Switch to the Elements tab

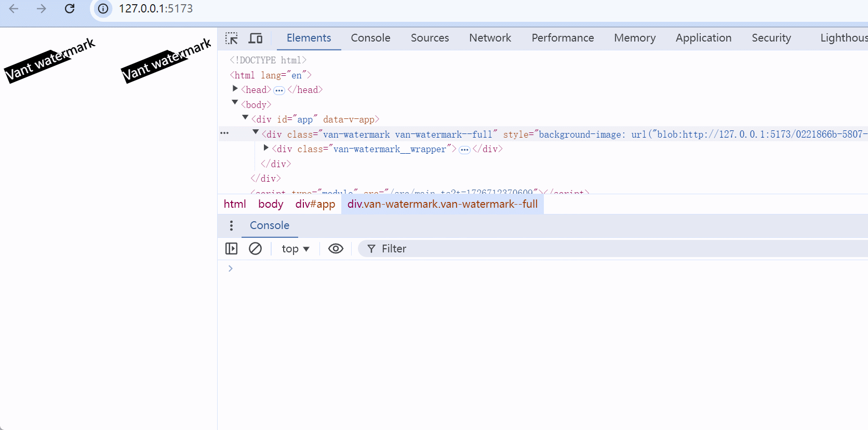pos(309,38)
